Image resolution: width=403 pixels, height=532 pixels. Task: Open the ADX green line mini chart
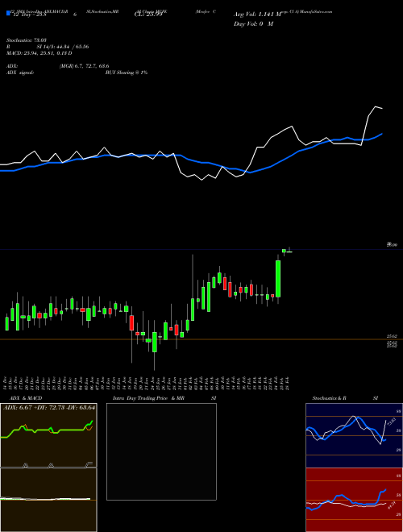[x=48, y=435]
